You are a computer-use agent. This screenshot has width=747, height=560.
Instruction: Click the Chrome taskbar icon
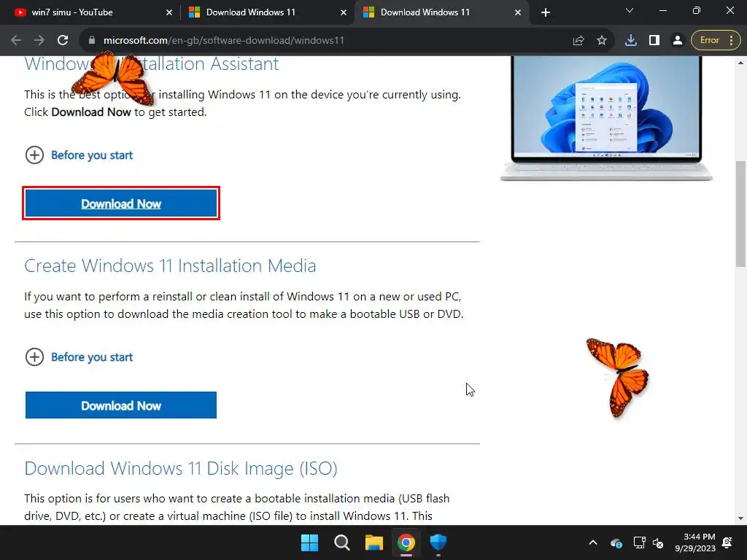pos(406,542)
